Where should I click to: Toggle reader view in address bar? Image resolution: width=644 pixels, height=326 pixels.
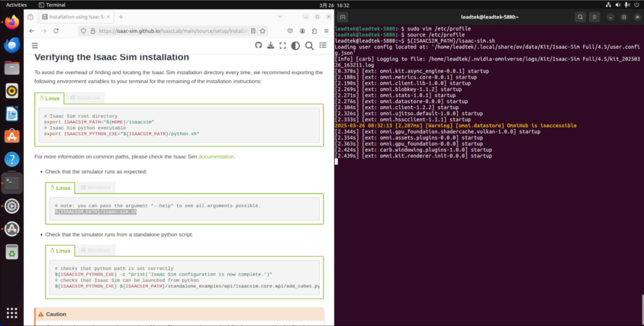(253, 31)
